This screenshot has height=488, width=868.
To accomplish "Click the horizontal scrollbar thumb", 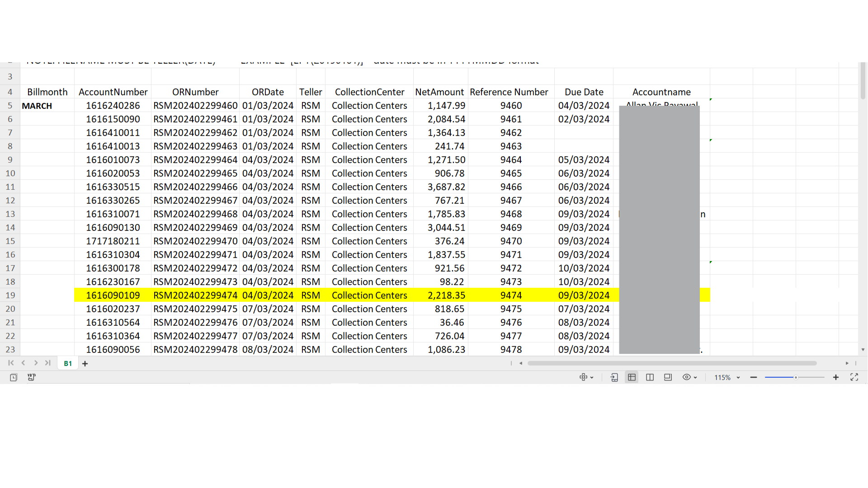I will click(x=672, y=363).
